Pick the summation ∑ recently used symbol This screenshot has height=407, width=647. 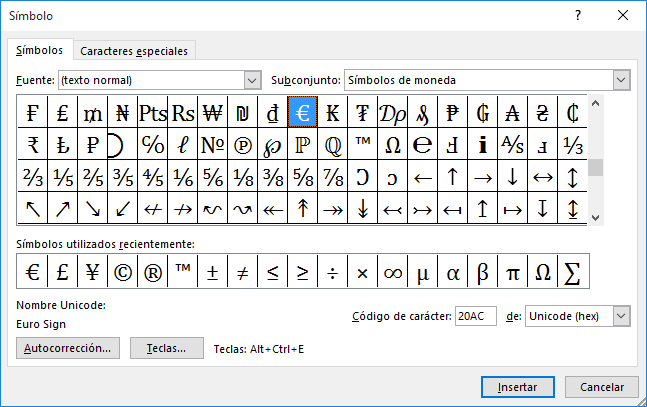(x=573, y=271)
